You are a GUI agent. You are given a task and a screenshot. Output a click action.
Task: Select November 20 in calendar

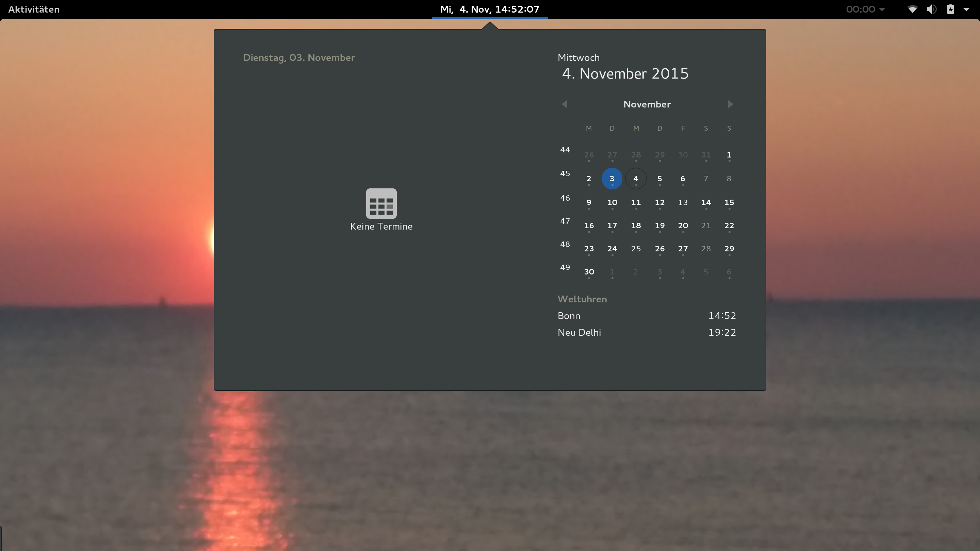(683, 226)
